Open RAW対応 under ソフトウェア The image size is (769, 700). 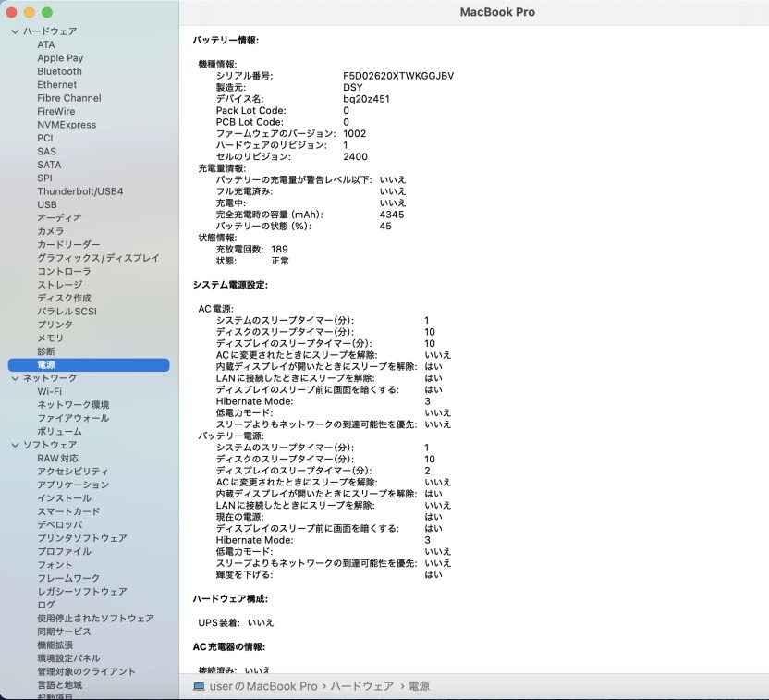click(58, 458)
